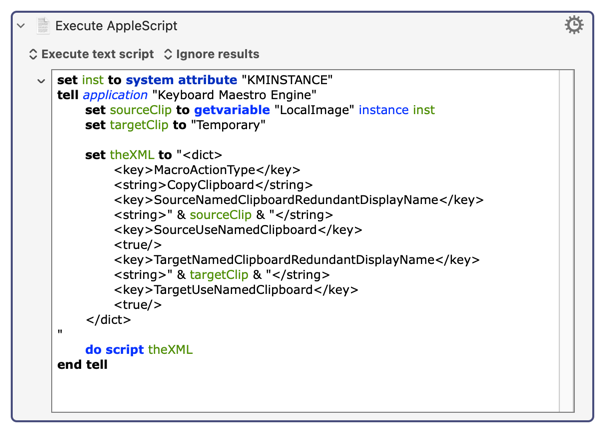Click the SourceNamedClipboardRedundantDisplayName key line
Screen dimensions: 605x436
[299, 200]
